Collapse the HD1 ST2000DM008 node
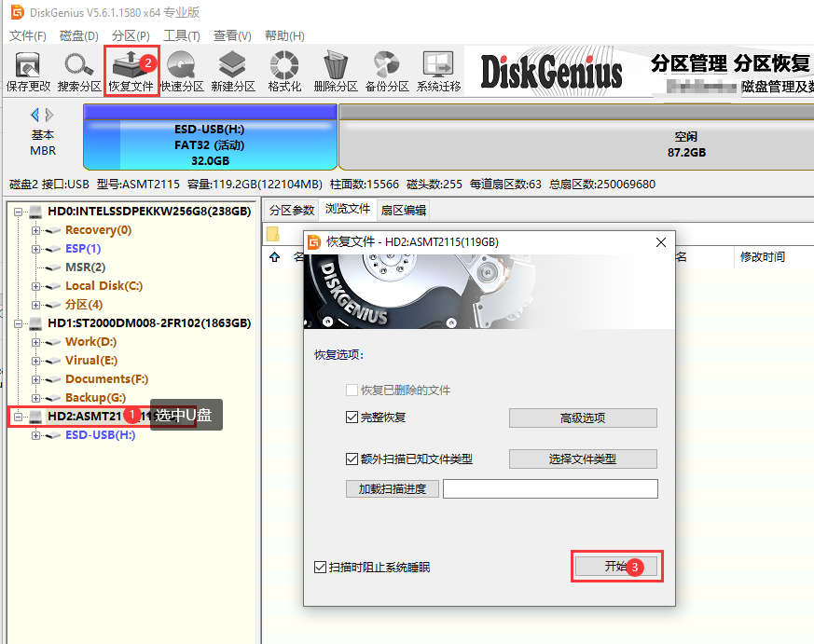This screenshot has width=814, height=644. pyautogui.click(x=18, y=323)
